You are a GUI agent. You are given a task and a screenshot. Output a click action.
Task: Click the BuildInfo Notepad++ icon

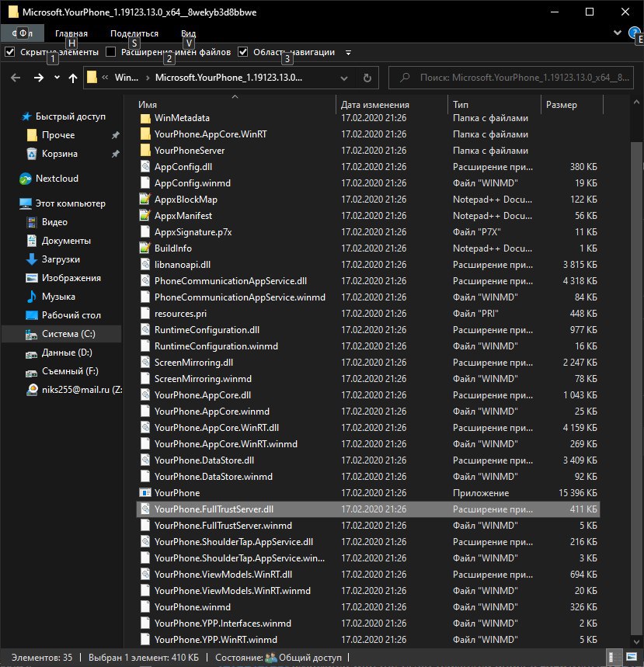click(145, 248)
